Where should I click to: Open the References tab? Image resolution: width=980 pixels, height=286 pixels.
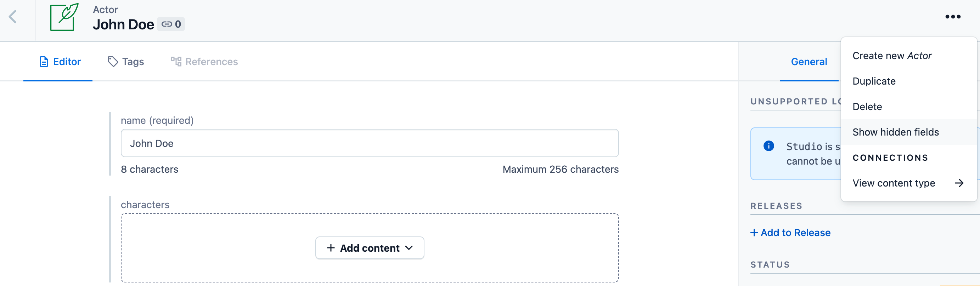(211, 62)
